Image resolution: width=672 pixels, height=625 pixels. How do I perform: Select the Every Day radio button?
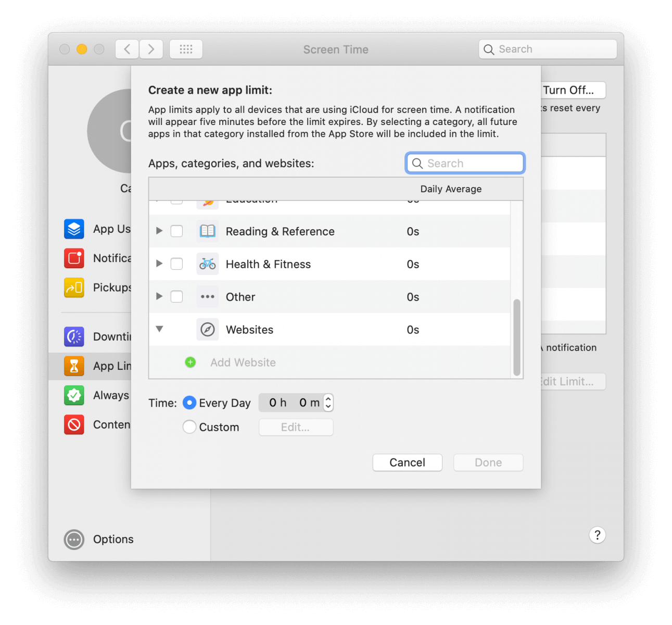189,403
